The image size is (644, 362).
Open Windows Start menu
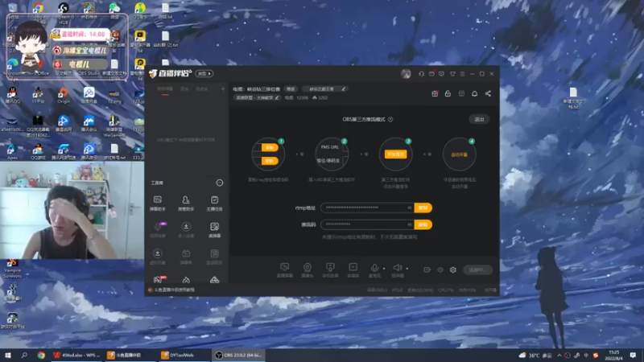(8, 355)
